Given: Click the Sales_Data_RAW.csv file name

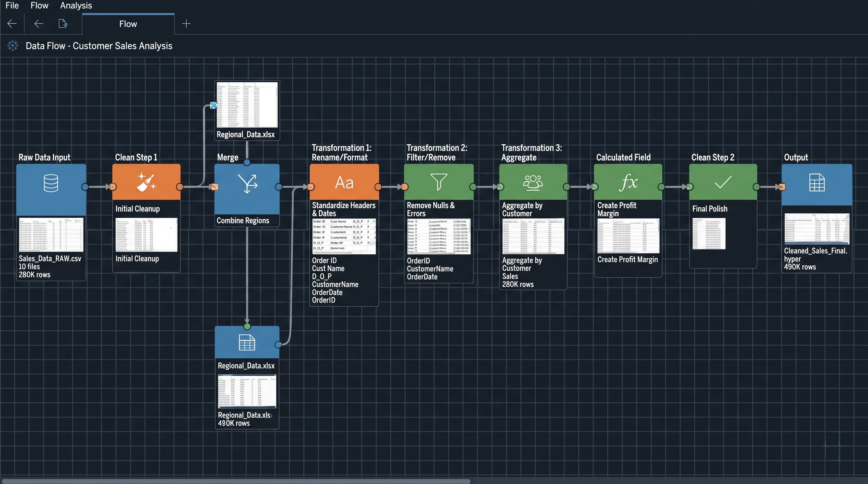Looking at the screenshot, I should 50,258.
